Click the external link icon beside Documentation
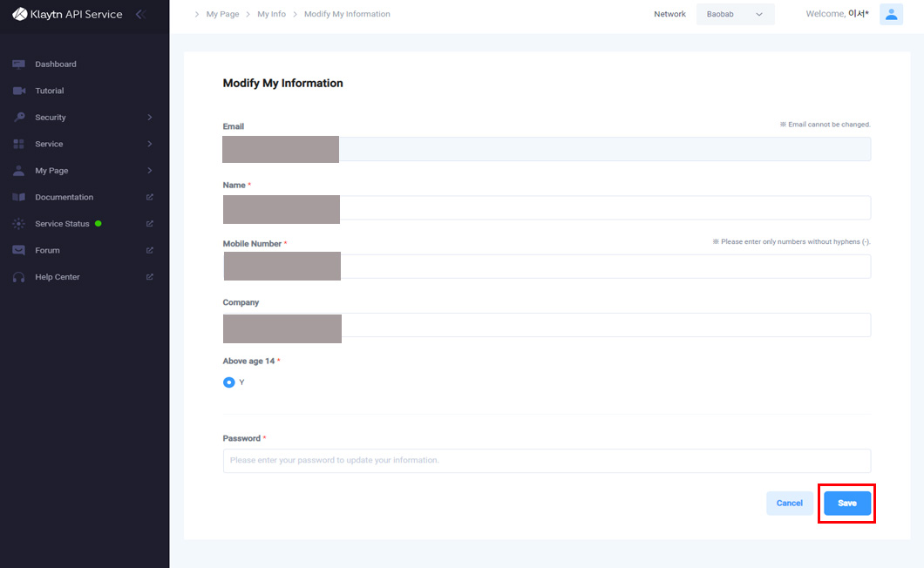Viewport: 924px width, 568px height. (x=150, y=197)
